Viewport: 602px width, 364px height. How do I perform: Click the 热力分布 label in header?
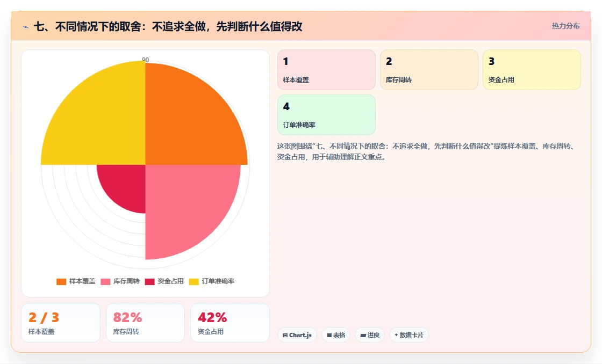(565, 26)
